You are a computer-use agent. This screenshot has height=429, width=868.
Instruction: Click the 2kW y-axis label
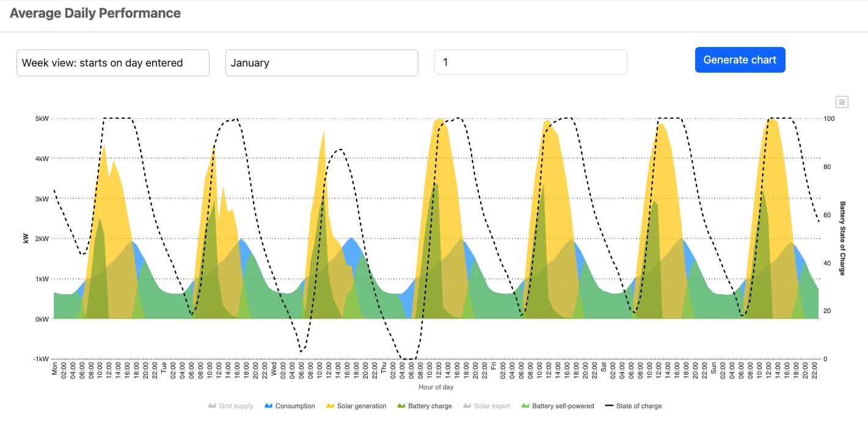[x=42, y=239]
